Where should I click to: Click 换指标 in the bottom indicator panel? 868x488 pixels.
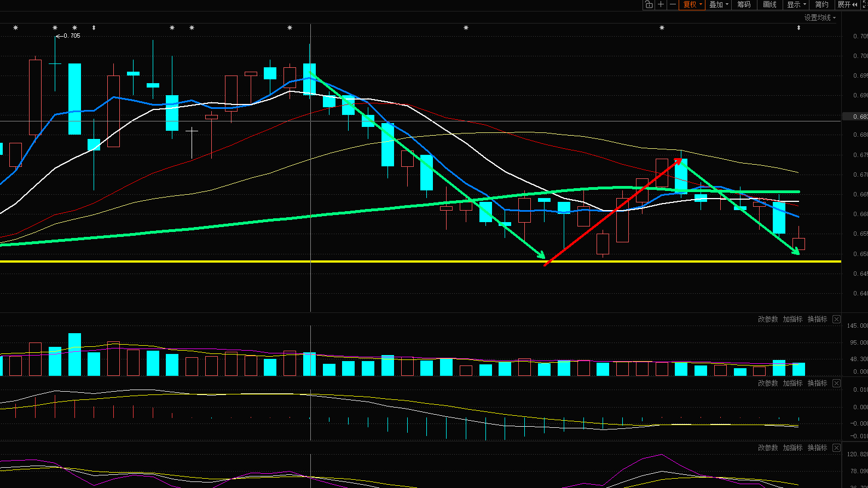tap(818, 448)
